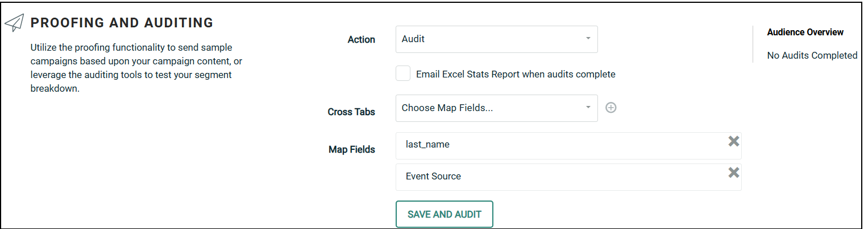
Task: Click the Audience Overview heading
Action: pos(805,32)
